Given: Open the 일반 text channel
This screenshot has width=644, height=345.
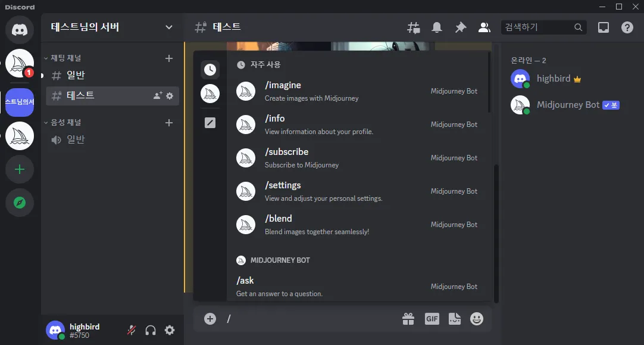Looking at the screenshot, I should [112, 75].
